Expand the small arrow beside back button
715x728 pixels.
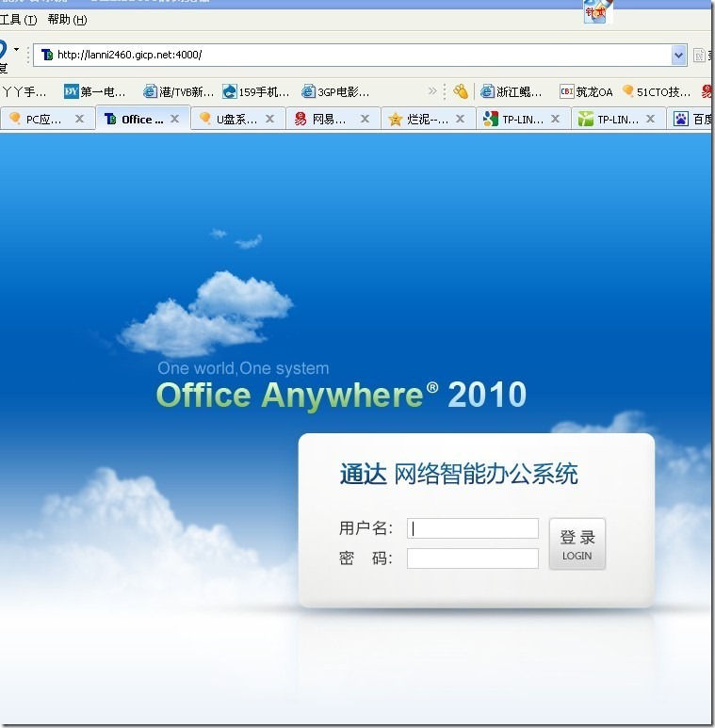pyautogui.click(x=17, y=49)
